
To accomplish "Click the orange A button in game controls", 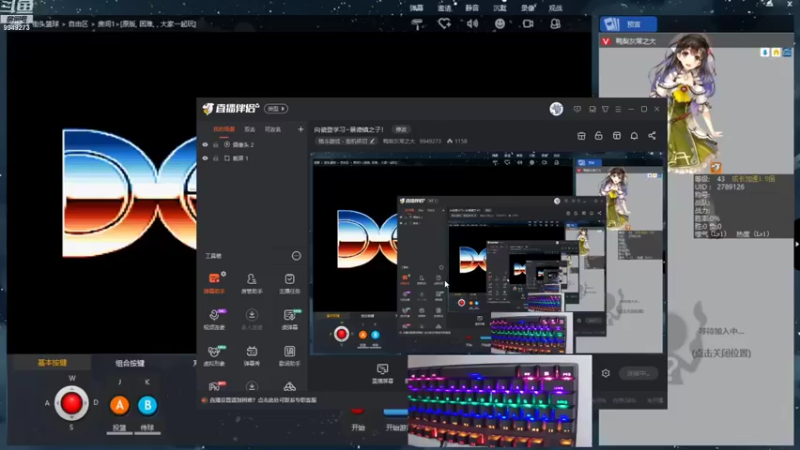I will pos(119,405).
